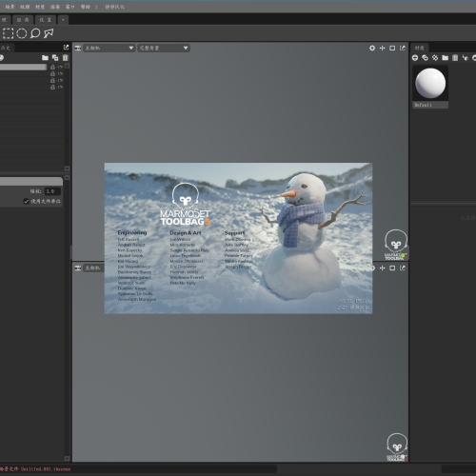The height and width of the screenshot is (476, 476).
Task: Pop out the left 历史 panel
Action: (x=66, y=48)
